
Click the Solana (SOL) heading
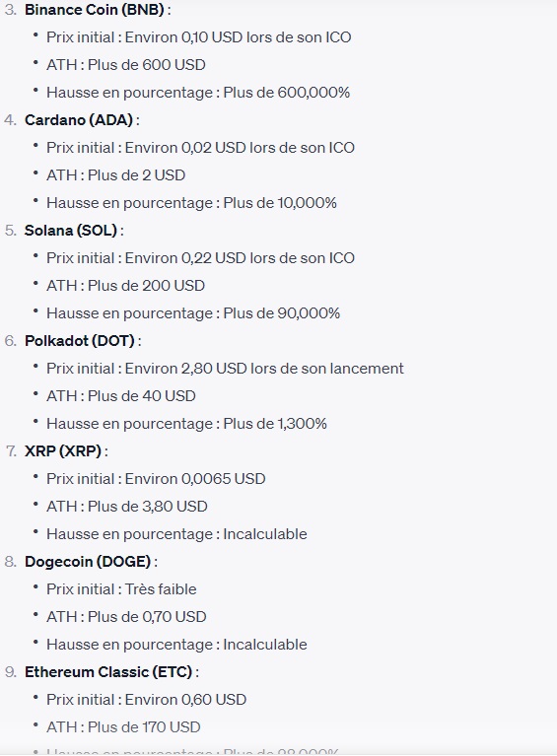[71, 231]
